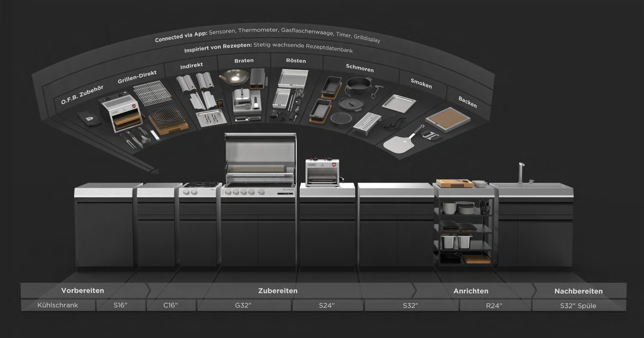Click the O.F.B. top-heat grill on S24

point(322,173)
